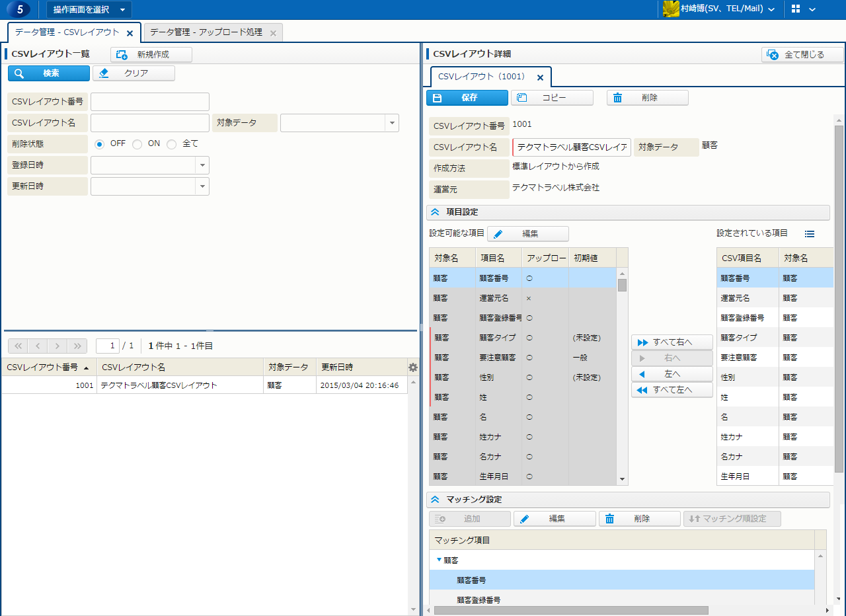Image resolution: width=846 pixels, height=616 pixels.
Task: Open the 操作画面を選択 menu
Action: coord(89,9)
